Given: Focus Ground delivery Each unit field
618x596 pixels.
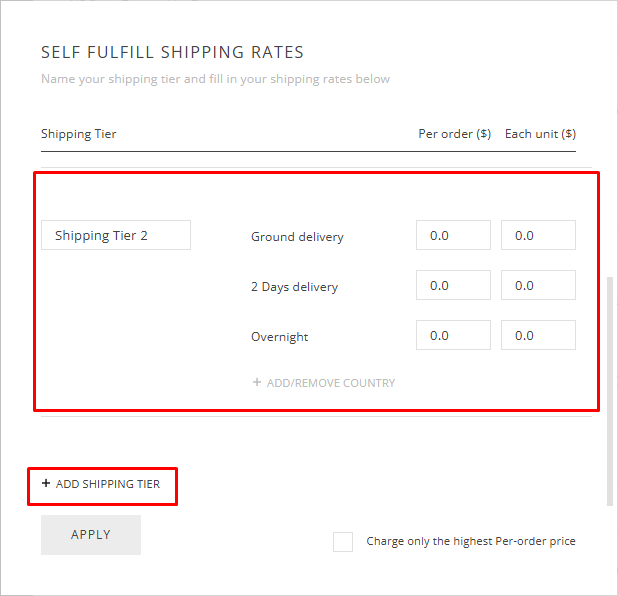Looking at the screenshot, I should (538, 236).
